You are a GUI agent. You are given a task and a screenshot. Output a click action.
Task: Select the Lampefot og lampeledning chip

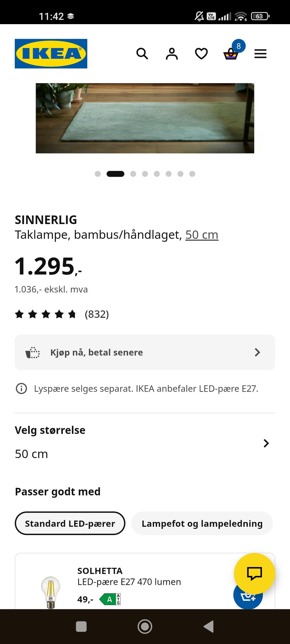point(202,523)
